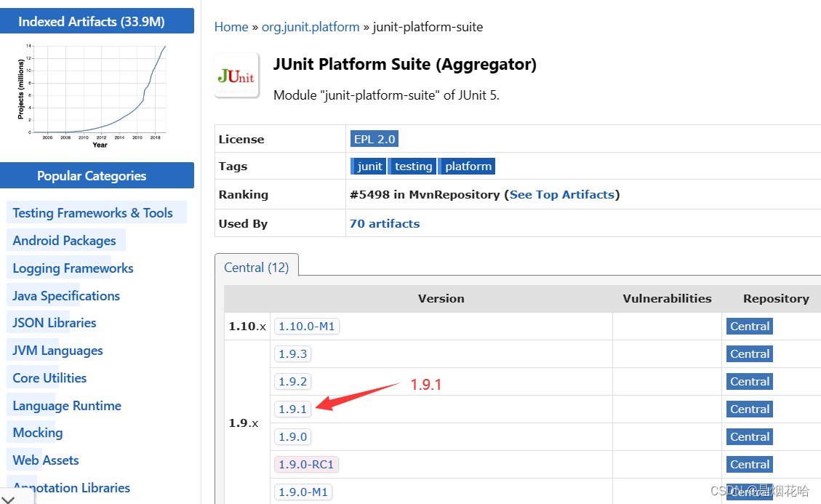Open version 1.9.2
Image resolution: width=821 pixels, height=504 pixels.
292,381
